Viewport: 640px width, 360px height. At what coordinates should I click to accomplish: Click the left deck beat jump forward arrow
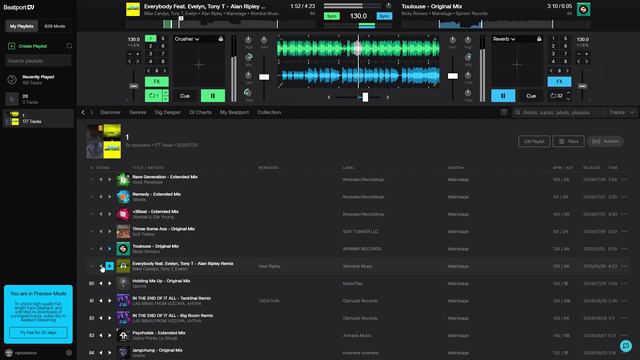(x=164, y=71)
